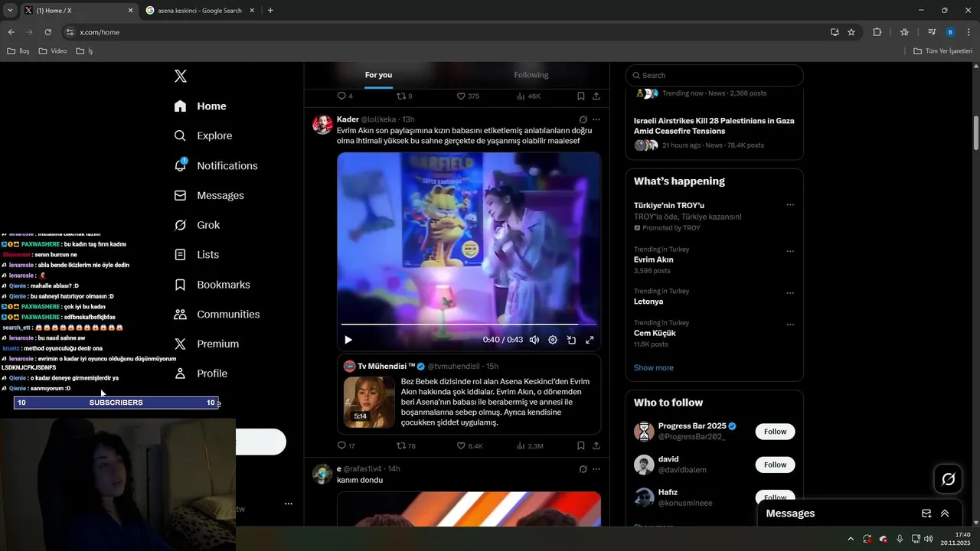Bookmark Kader's post
This screenshot has width=980, height=551.
point(581,445)
